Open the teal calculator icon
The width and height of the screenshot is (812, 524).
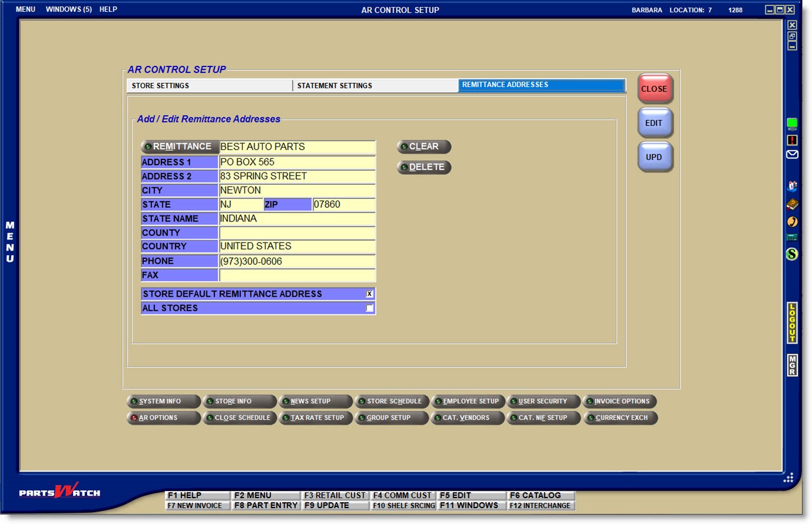[792, 238]
